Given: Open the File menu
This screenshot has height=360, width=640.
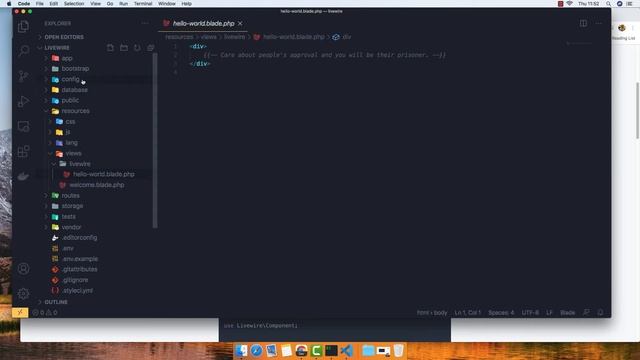Looking at the screenshot, I should [x=40, y=4].
